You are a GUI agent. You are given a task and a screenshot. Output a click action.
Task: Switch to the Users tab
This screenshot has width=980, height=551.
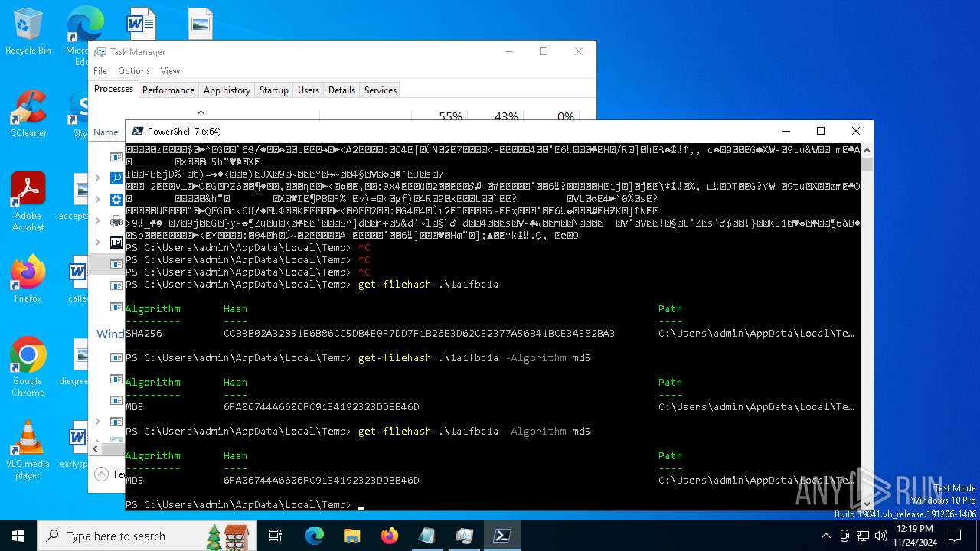tap(309, 90)
